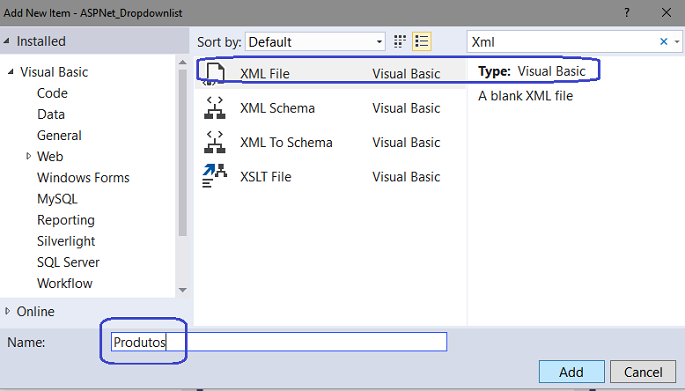This screenshot has width=685, height=391.
Task: Click the Add button
Action: pos(571,372)
